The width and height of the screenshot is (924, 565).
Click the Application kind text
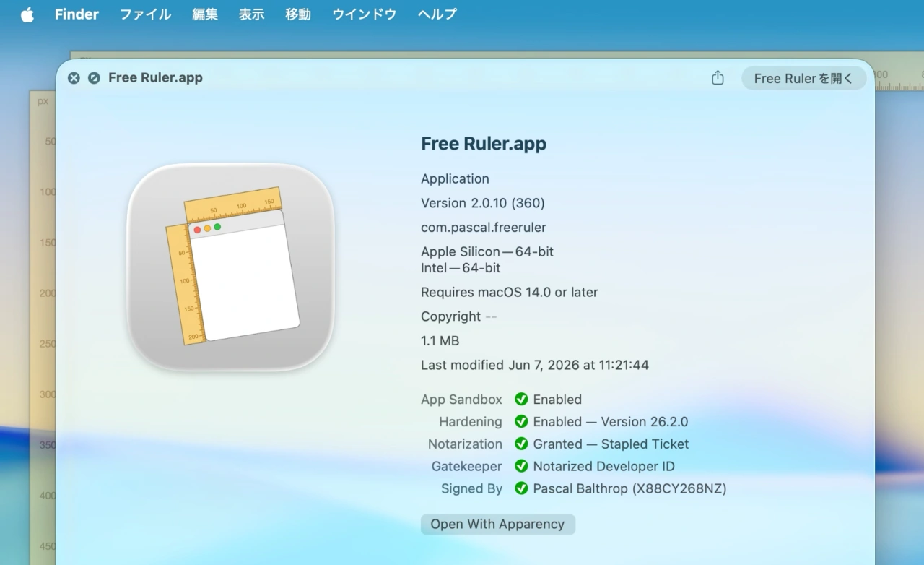[455, 178]
